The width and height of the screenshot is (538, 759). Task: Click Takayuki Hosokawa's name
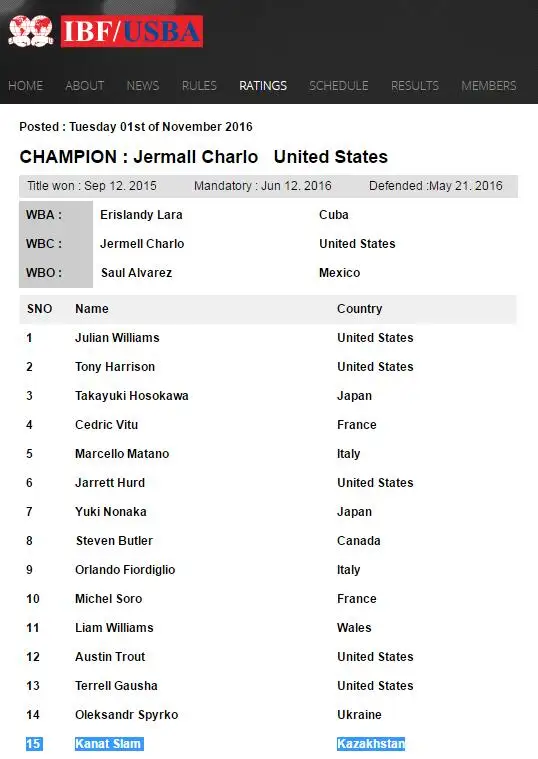(x=132, y=395)
